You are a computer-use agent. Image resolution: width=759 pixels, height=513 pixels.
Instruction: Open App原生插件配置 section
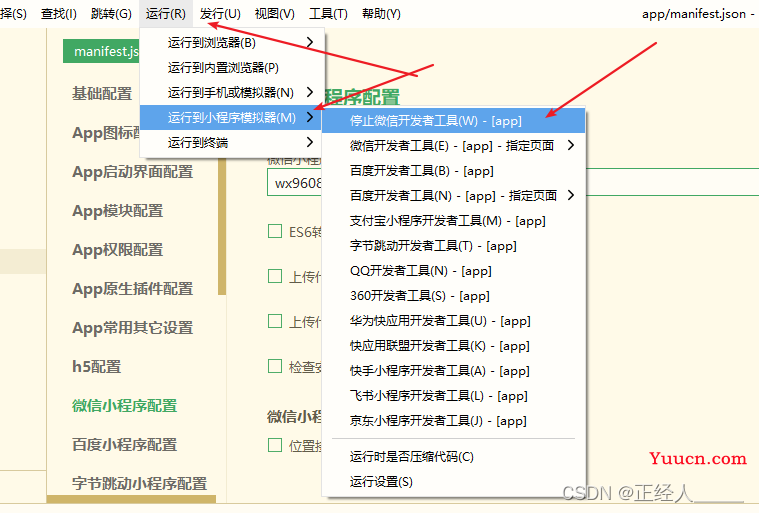[133, 289]
